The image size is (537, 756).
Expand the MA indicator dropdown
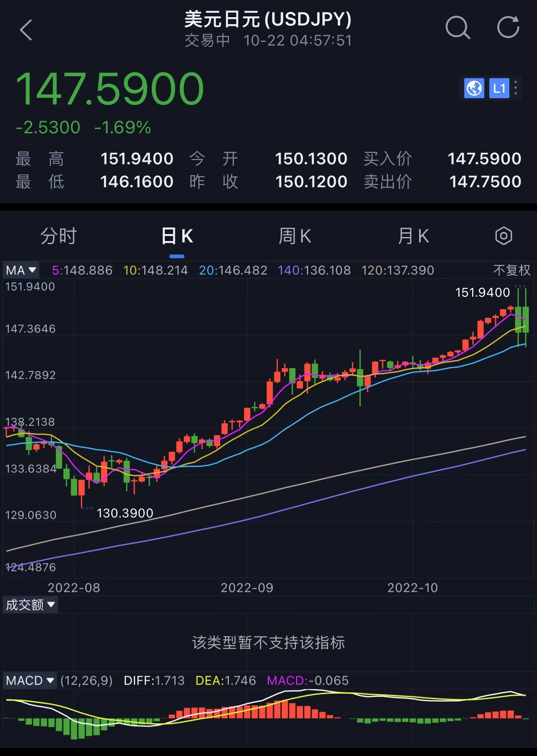[21, 270]
